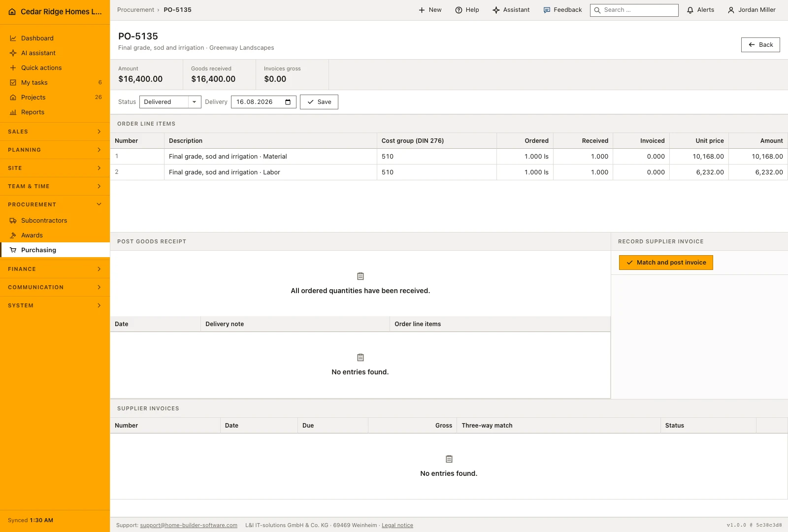Expand the SALES sidebar section
The image size is (788, 532).
55,132
